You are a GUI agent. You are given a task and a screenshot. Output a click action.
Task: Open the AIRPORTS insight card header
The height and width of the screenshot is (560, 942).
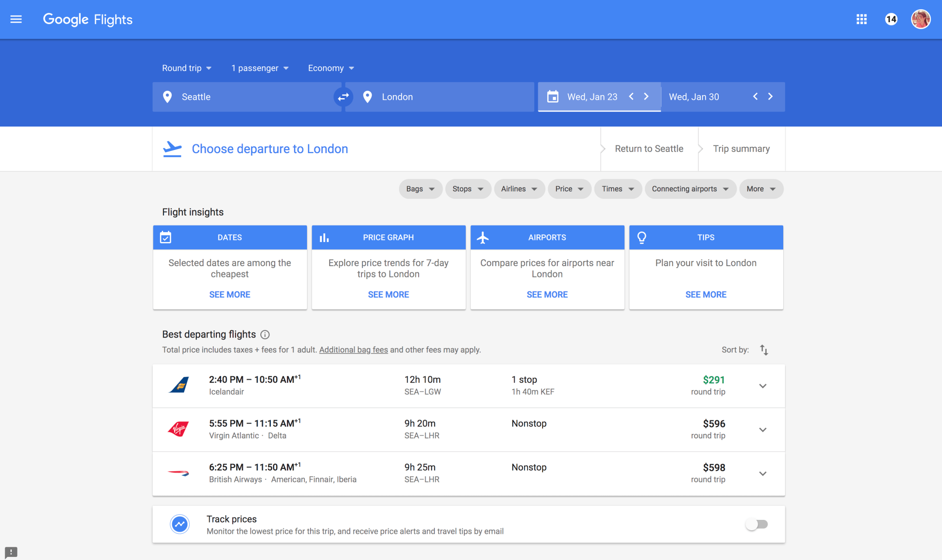click(x=547, y=237)
